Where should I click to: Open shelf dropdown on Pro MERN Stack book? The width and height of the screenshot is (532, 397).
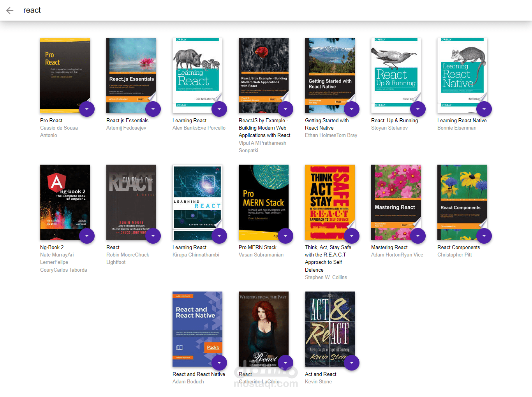tap(285, 236)
